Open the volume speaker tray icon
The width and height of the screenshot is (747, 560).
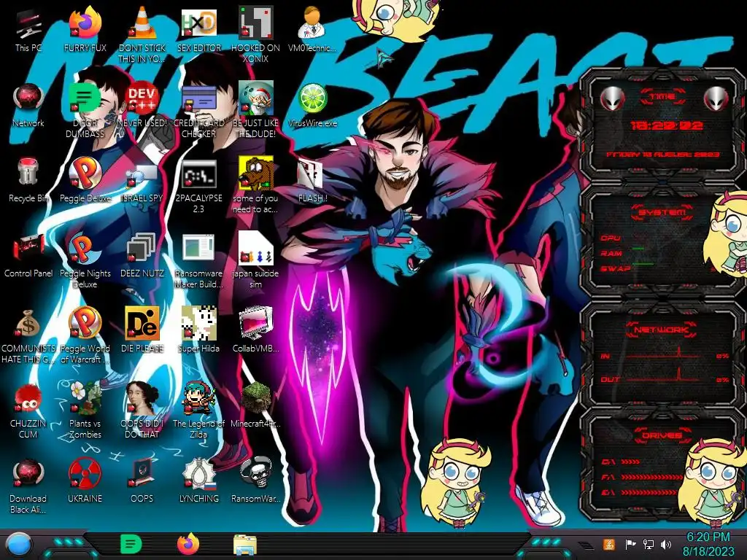tap(666, 544)
